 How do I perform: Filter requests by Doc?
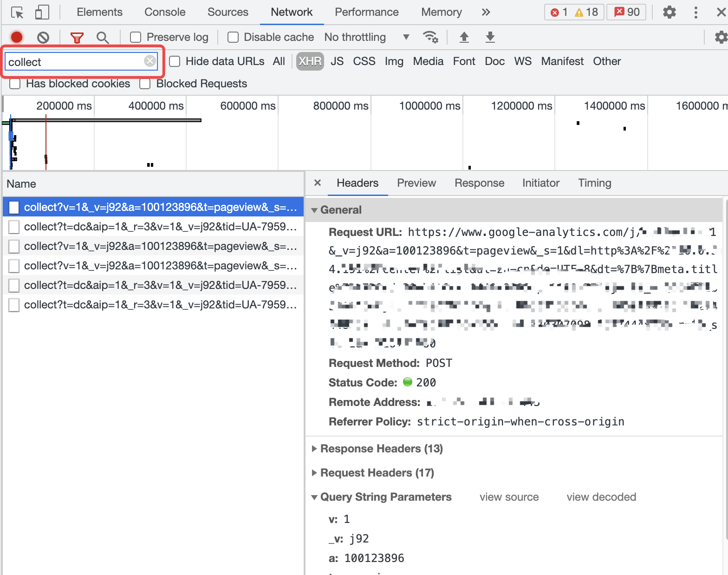click(495, 61)
